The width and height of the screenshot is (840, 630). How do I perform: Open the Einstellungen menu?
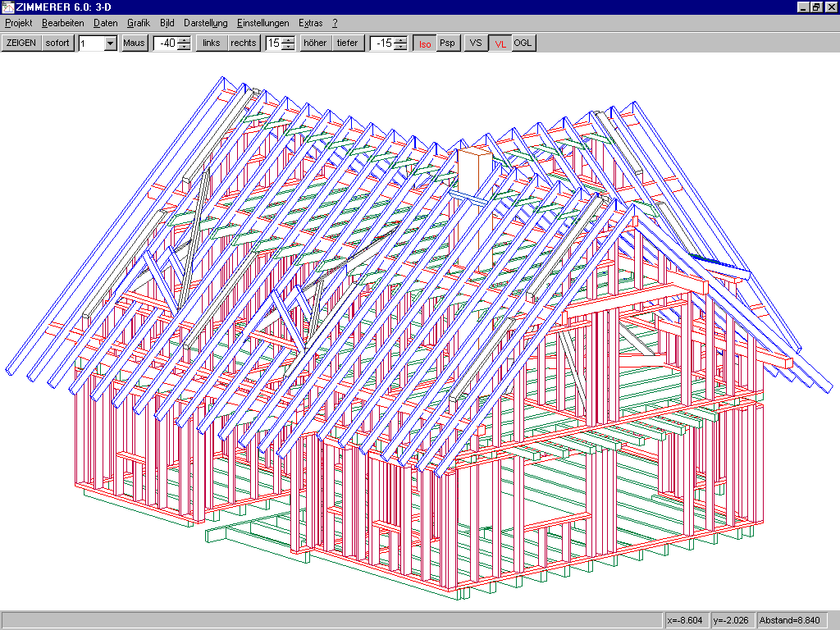262,23
